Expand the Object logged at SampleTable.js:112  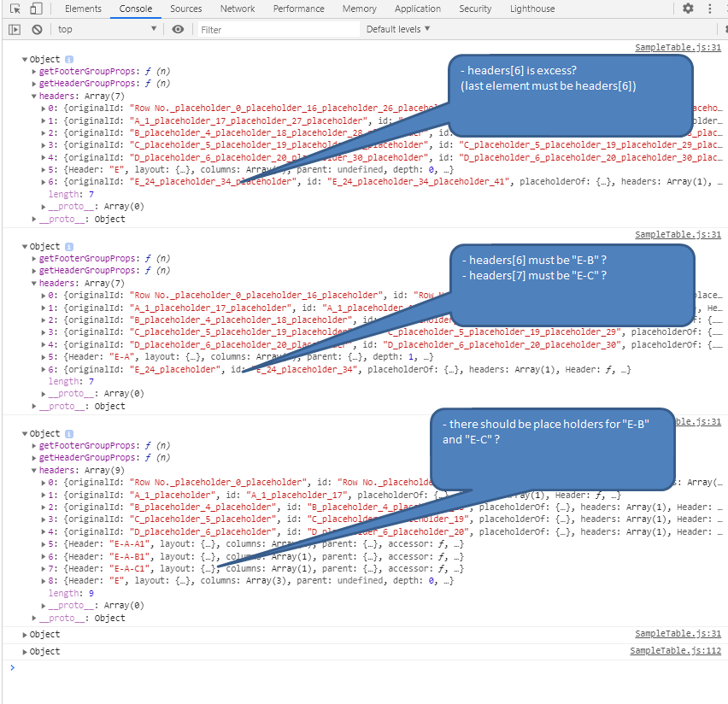(x=25, y=652)
